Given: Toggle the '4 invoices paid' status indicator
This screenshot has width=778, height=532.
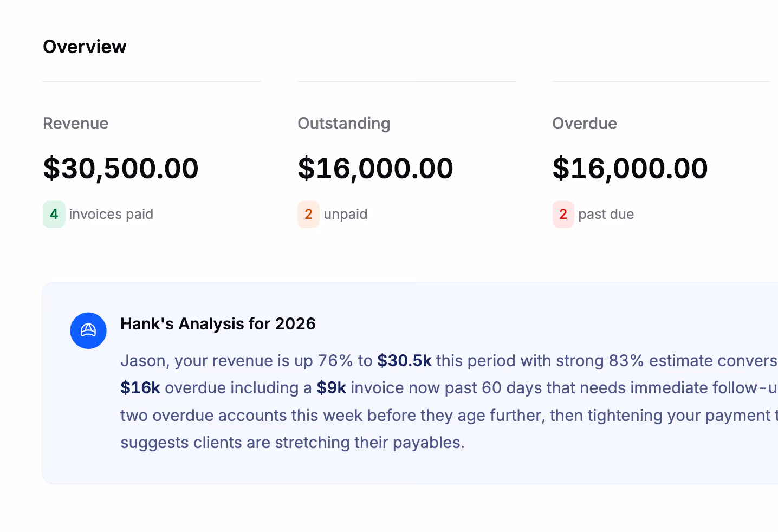Looking at the screenshot, I should click(98, 214).
